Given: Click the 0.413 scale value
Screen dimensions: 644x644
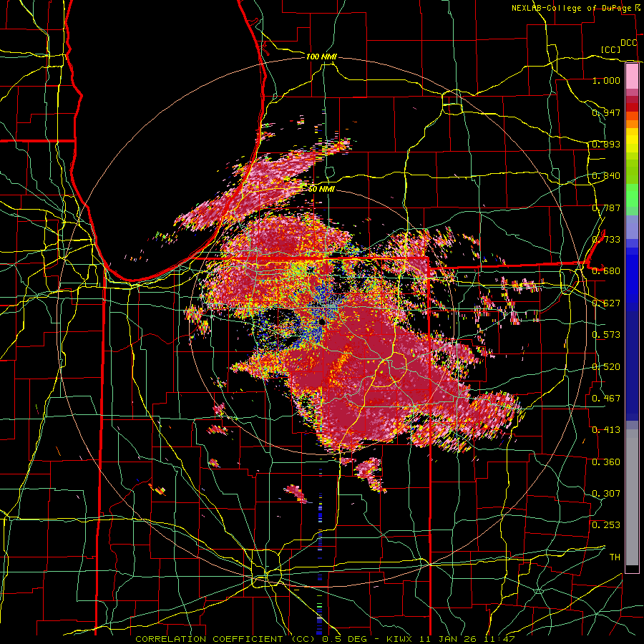Looking at the screenshot, I should tap(606, 430).
